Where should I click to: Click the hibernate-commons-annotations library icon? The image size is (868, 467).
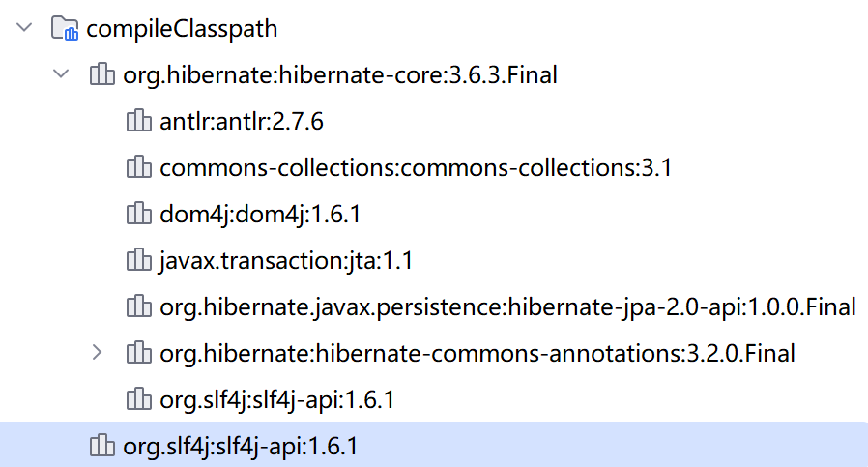(139, 354)
